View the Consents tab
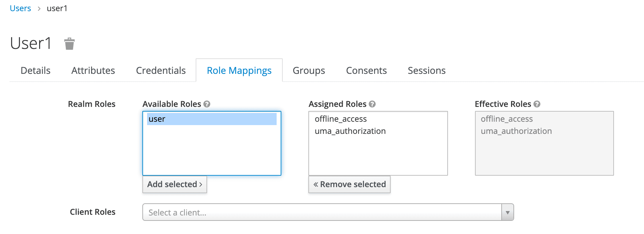 tap(366, 70)
